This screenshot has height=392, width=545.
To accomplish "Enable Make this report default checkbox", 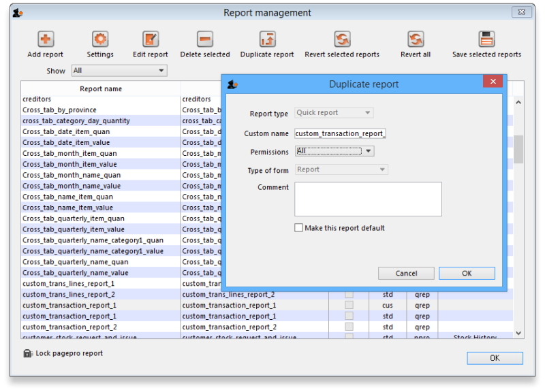I will click(x=298, y=228).
